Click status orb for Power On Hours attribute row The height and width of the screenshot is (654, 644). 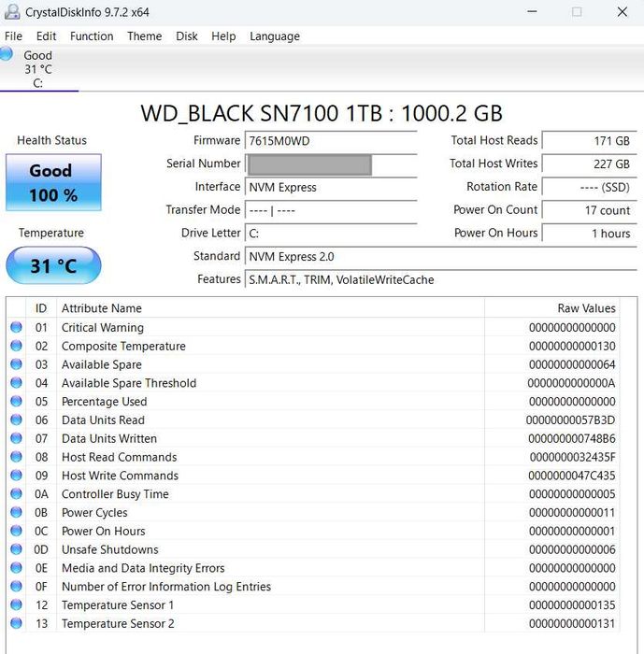click(x=16, y=531)
